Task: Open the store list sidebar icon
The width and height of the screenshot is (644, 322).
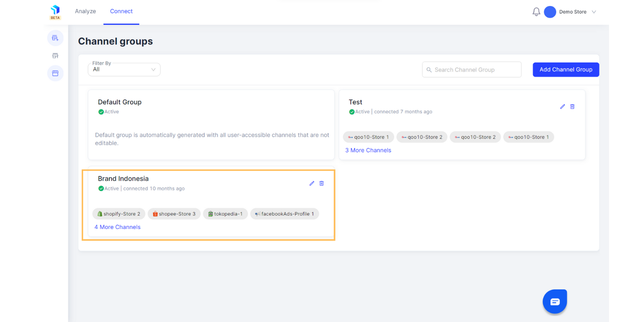Action: pos(55,56)
